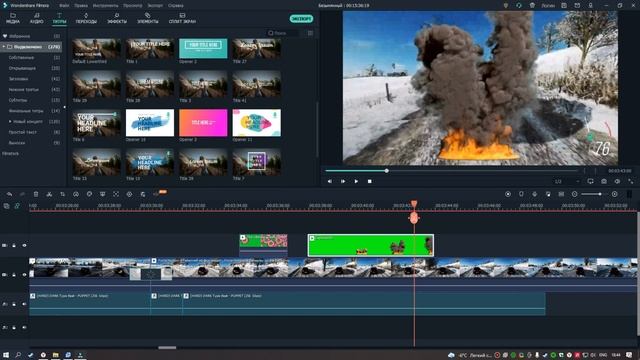
Task: Click the marker shield icon above timeline
Action: (521, 194)
